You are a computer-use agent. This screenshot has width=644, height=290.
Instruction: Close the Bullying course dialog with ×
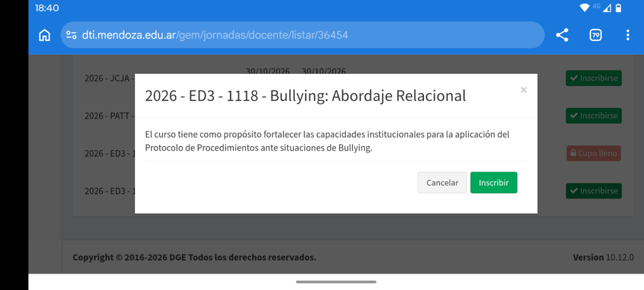pos(523,90)
